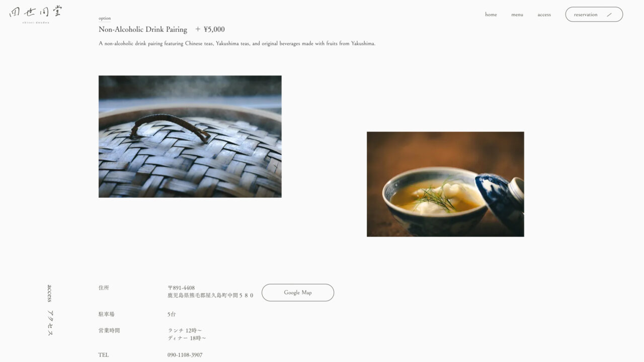Click the ¥5,000 price text

[214, 29]
